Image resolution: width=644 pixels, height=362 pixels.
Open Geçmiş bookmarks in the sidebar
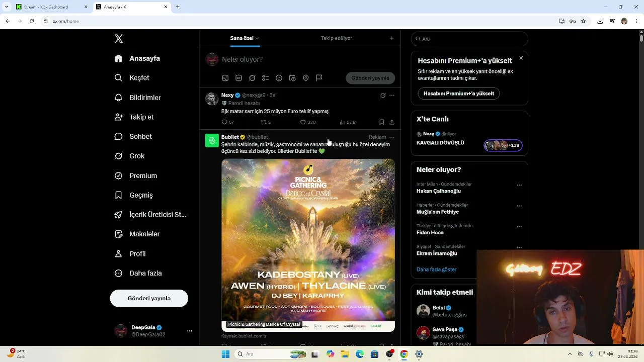(134, 195)
